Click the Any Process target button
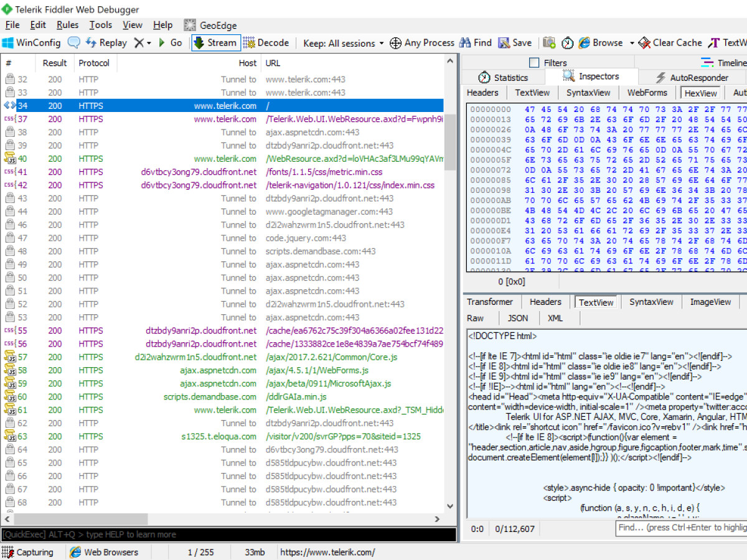This screenshot has width=747, height=560. tap(422, 43)
